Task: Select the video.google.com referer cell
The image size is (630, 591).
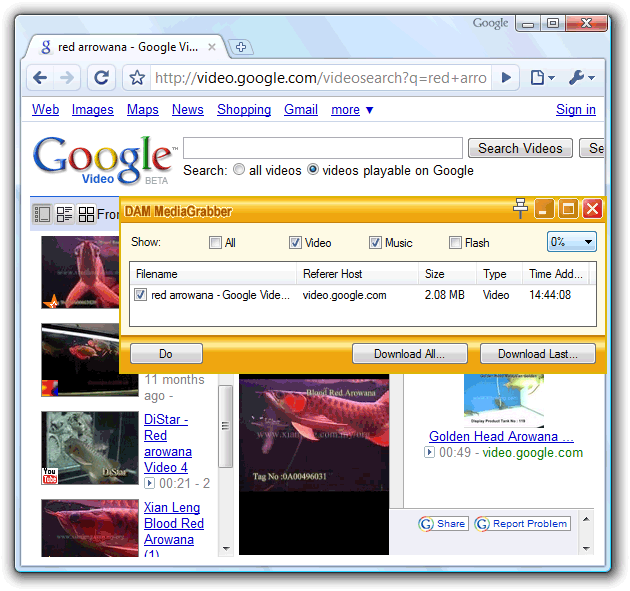Action: (x=344, y=295)
